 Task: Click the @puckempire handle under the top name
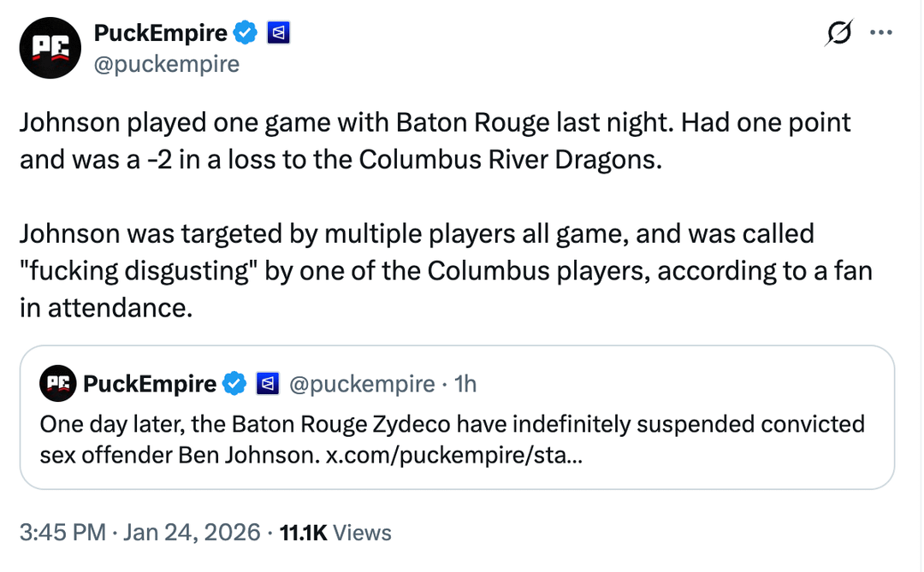166,64
